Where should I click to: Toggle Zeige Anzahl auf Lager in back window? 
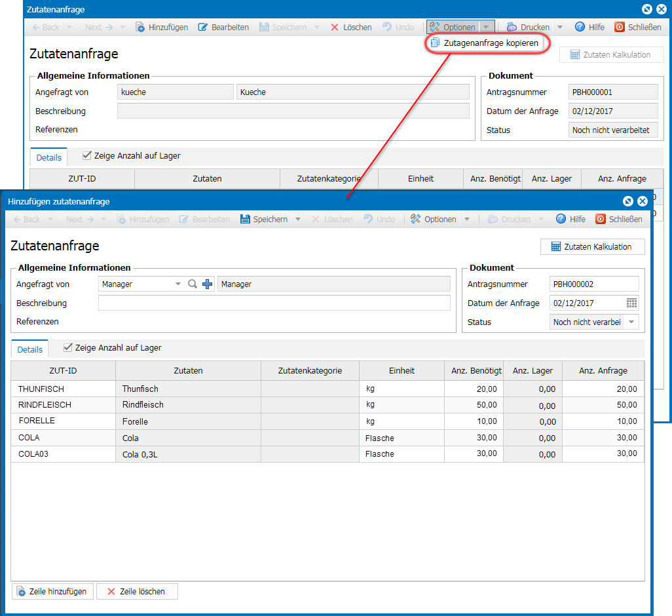[87, 155]
